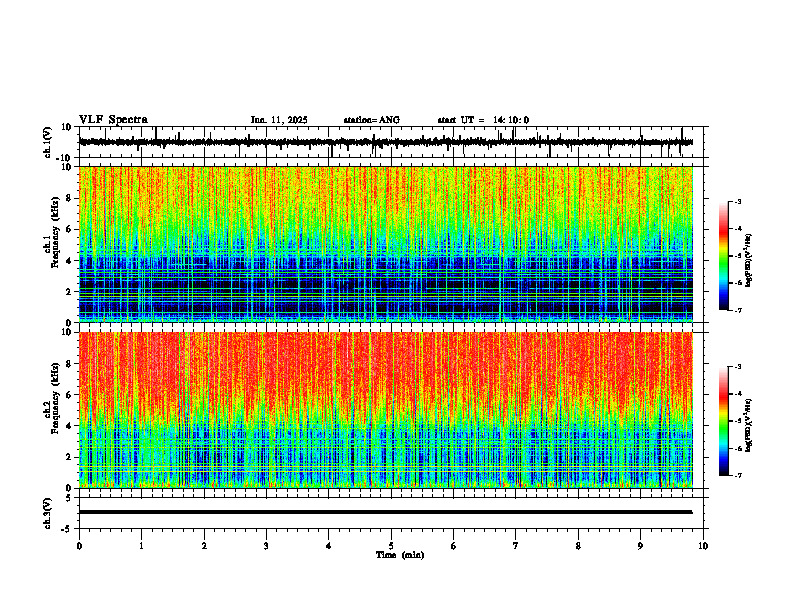This screenshot has width=792, height=612.
Task: Select the "start UT = 14:10:0" text
Action: click(x=483, y=120)
